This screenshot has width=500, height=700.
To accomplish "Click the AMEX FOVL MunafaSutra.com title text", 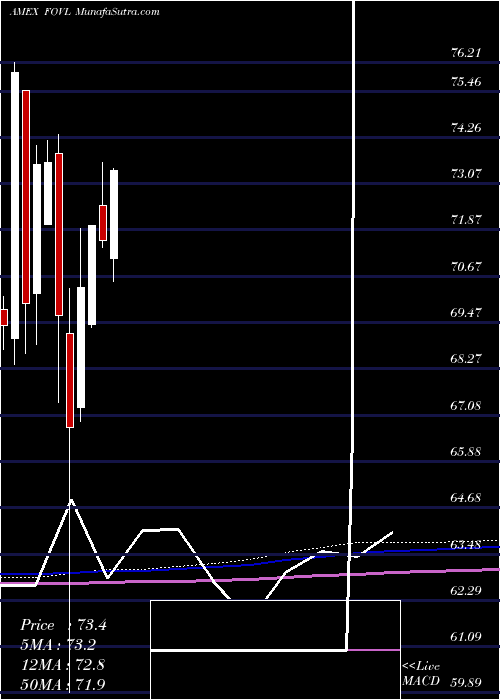I will (84, 12).
